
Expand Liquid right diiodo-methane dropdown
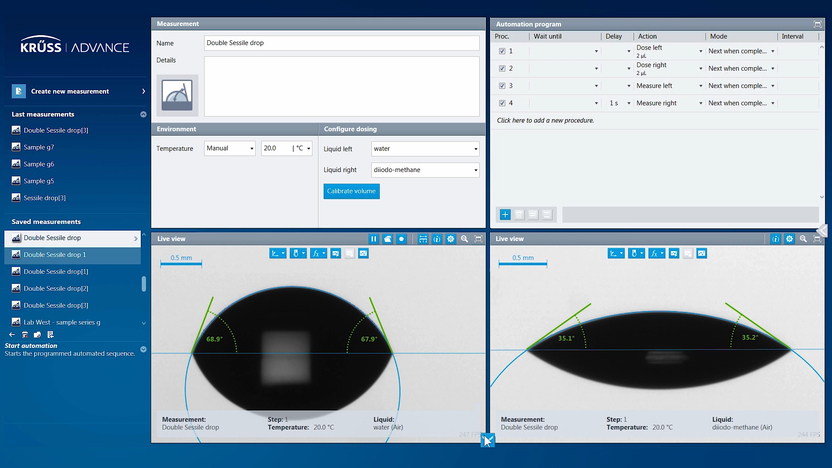[424, 170]
